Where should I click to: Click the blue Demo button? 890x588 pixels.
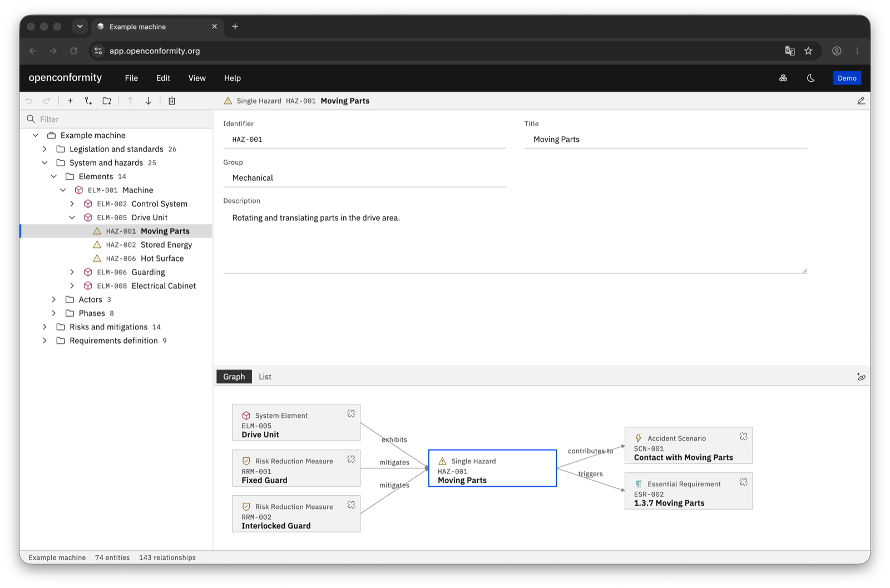click(847, 78)
